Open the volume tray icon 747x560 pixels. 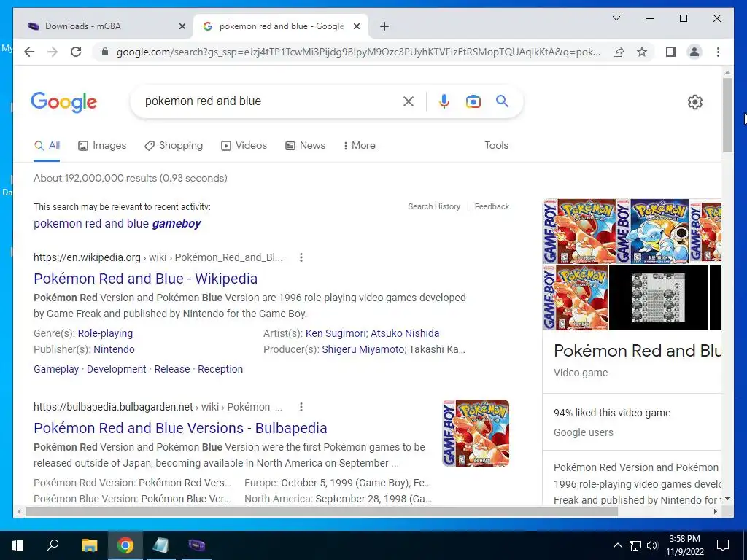652,545
